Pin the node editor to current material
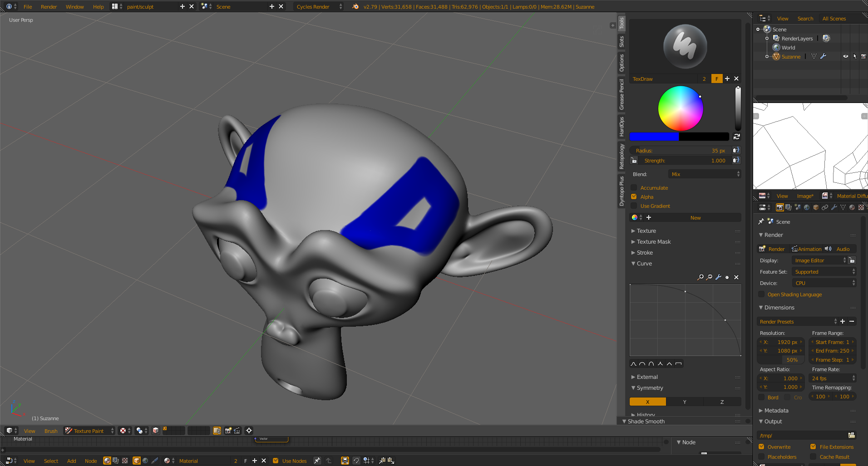The width and height of the screenshot is (868, 466). (317, 461)
